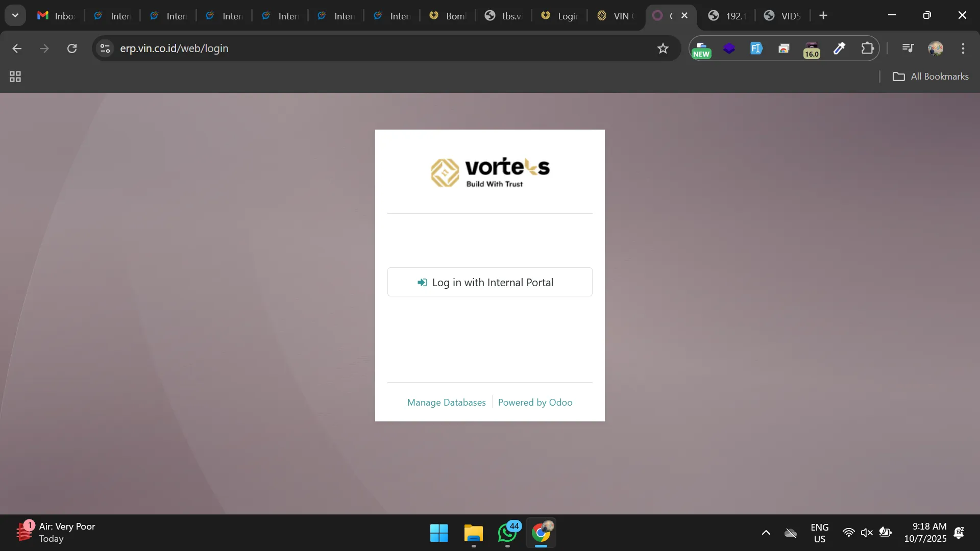View site information icon in address bar
The image size is (980, 551).
coord(105,48)
